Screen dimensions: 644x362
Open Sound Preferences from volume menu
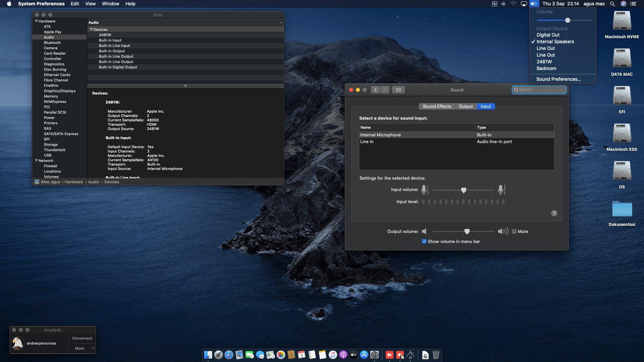tap(558, 79)
